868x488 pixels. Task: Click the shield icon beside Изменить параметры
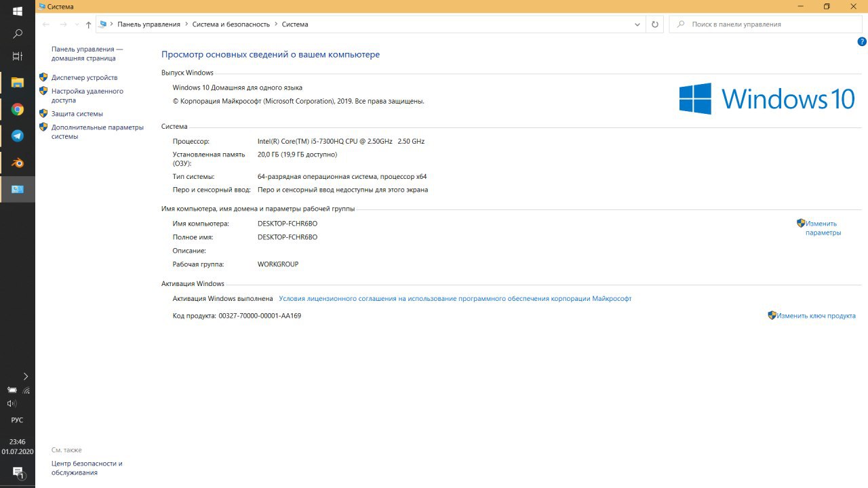[x=801, y=223]
